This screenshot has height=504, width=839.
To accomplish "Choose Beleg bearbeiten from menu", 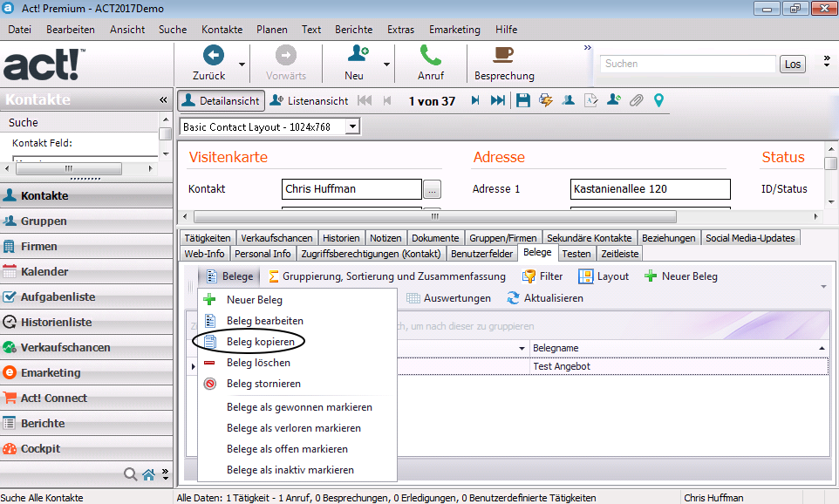I will point(297,321).
